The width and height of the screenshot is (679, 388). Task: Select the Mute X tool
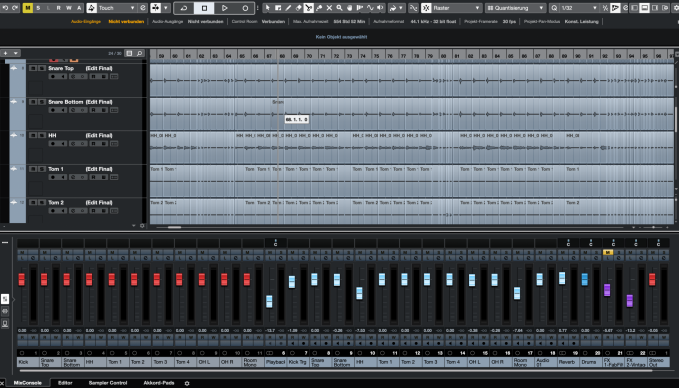329,8
